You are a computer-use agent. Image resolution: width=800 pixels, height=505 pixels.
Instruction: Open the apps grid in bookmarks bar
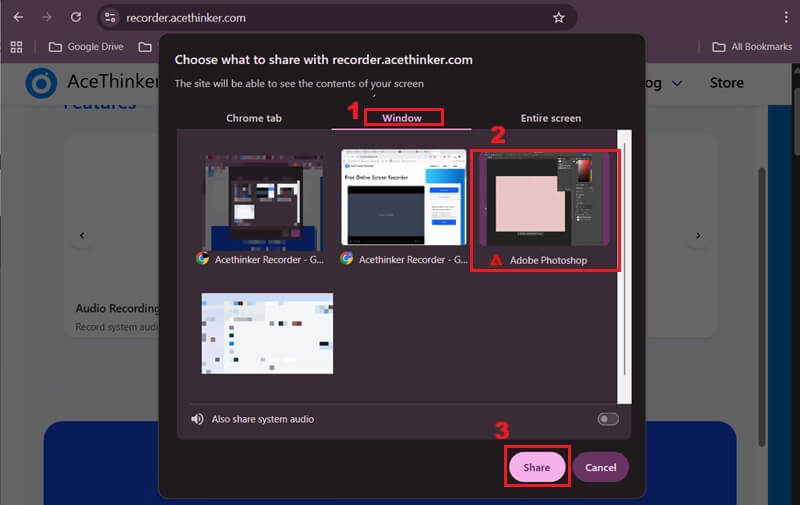pyautogui.click(x=16, y=47)
